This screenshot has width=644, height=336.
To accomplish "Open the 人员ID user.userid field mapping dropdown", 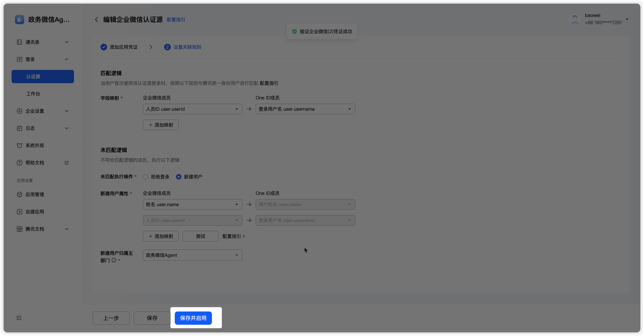I will (192, 109).
